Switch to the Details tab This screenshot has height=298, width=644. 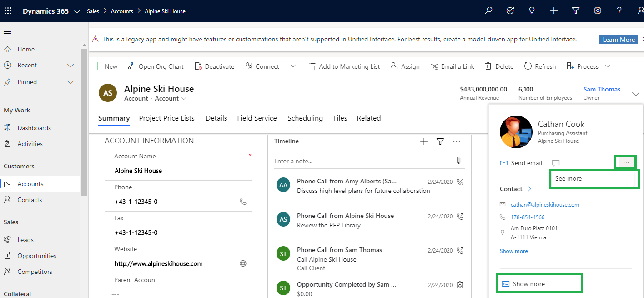point(216,118)
